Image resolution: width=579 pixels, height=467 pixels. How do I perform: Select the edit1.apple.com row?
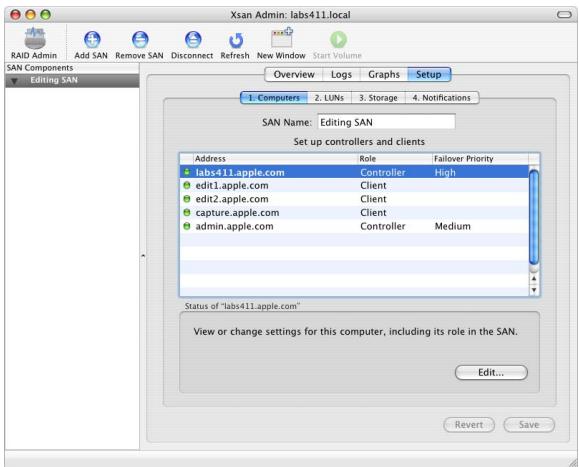click(354, 185)
